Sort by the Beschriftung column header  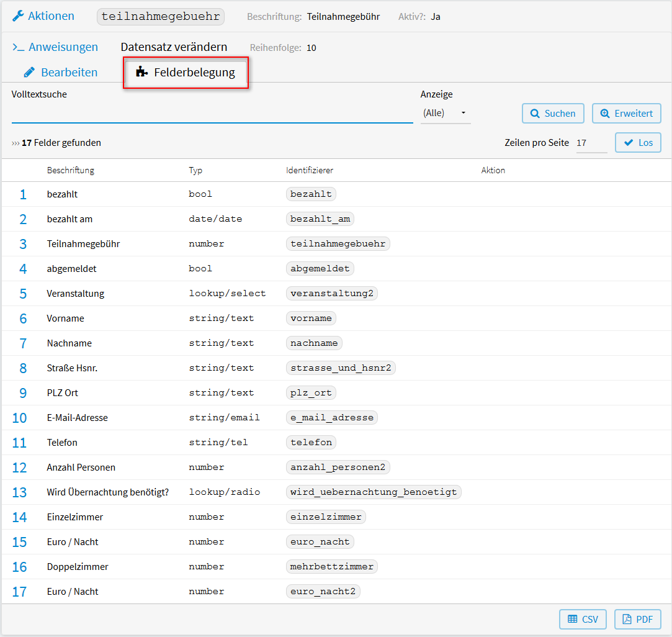(71, 170)
